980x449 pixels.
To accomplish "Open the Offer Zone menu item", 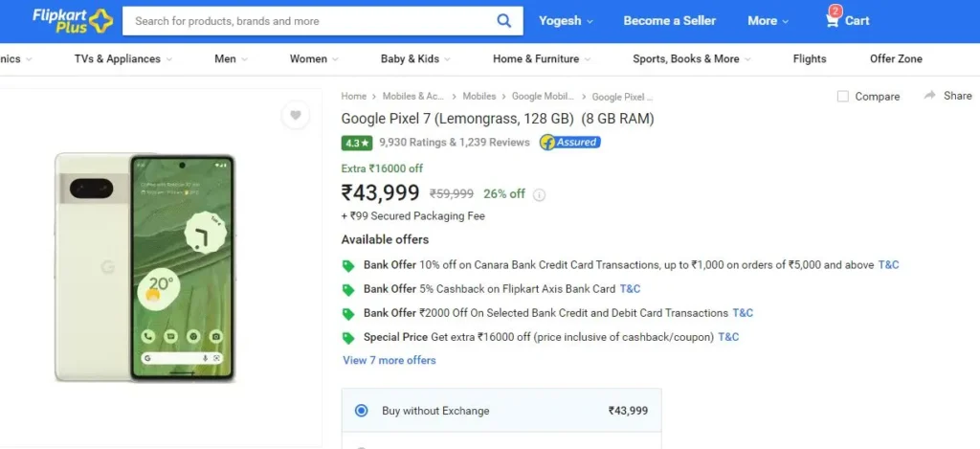I will point(896,58).
